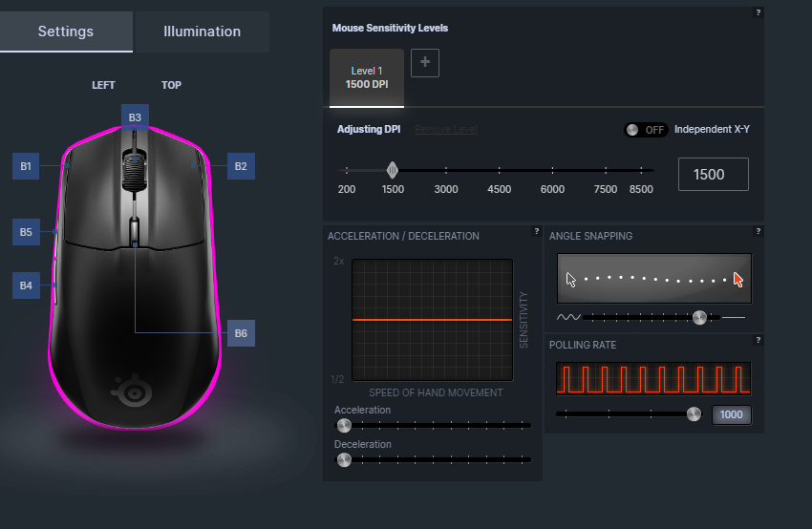Click the B2 button label
Image resolution: width=812 pixels, height=529 pixels.
click(241, 166)
